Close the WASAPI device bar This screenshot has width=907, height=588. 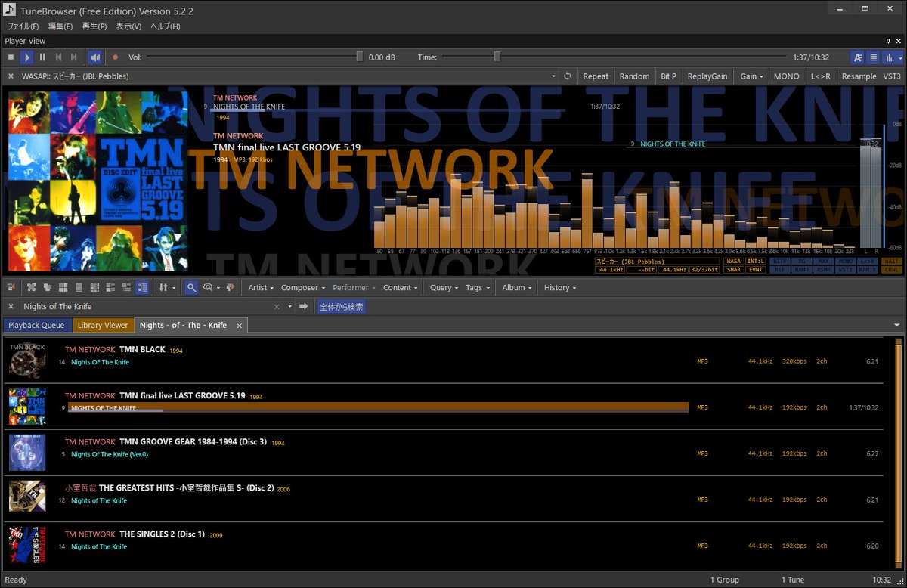point(11,76)
